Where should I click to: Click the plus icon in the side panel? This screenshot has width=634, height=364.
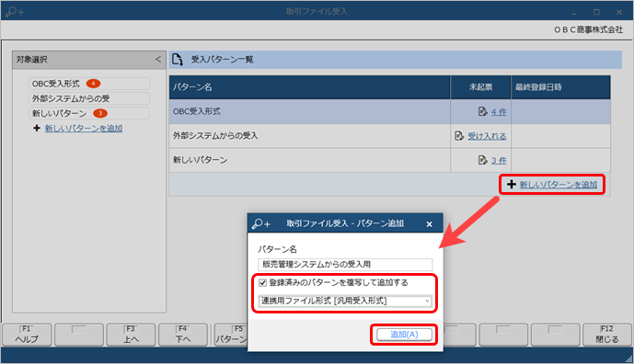tap(37, 128)
